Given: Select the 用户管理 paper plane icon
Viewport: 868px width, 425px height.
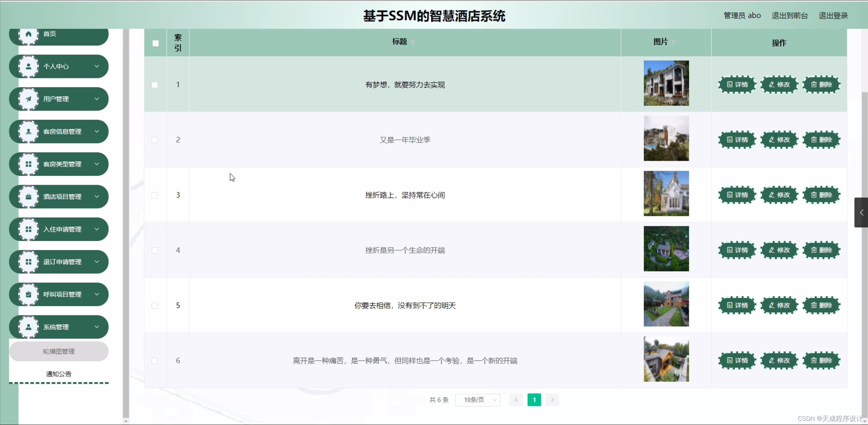Looking at the screenshot, I should point(29,99).
